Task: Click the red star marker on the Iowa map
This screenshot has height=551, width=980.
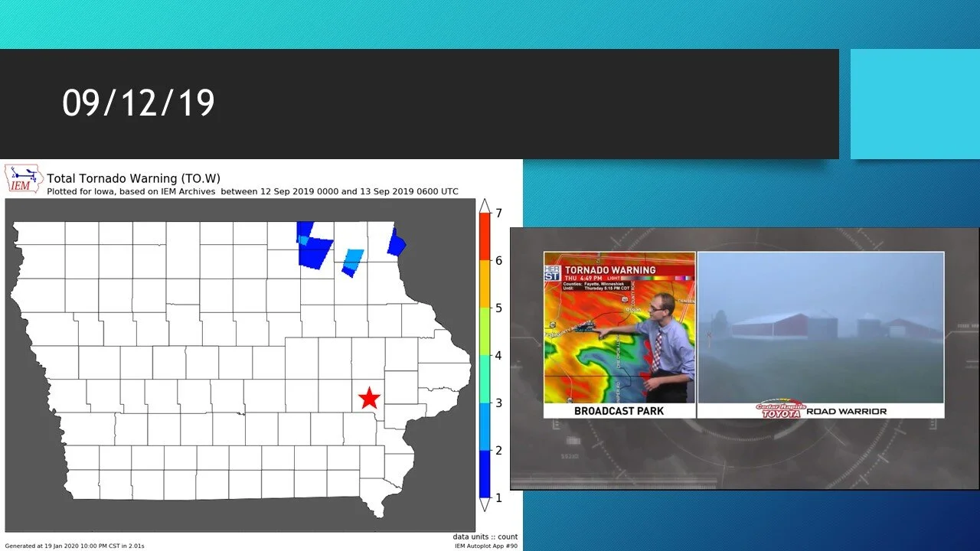Action: [x=370, y=398]
